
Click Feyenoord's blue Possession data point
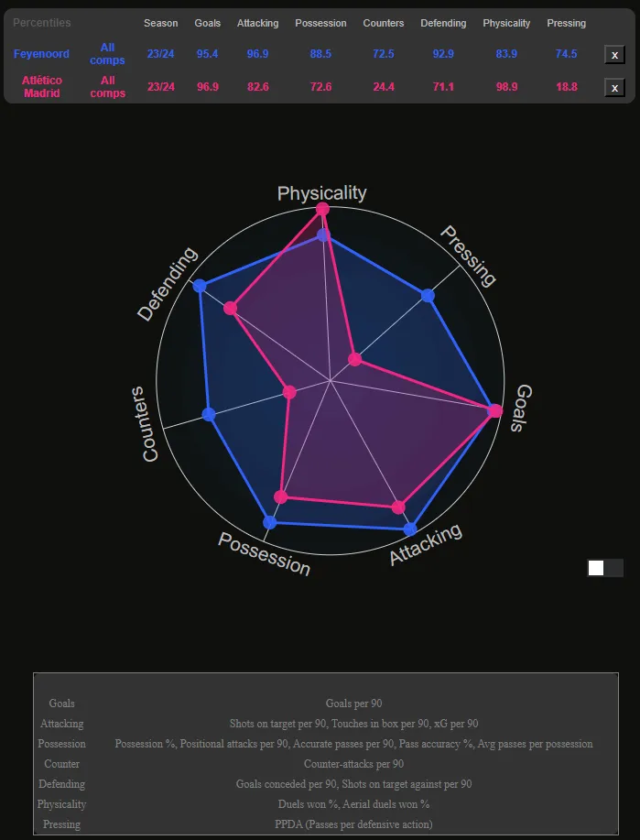click(x=269, y=522)
